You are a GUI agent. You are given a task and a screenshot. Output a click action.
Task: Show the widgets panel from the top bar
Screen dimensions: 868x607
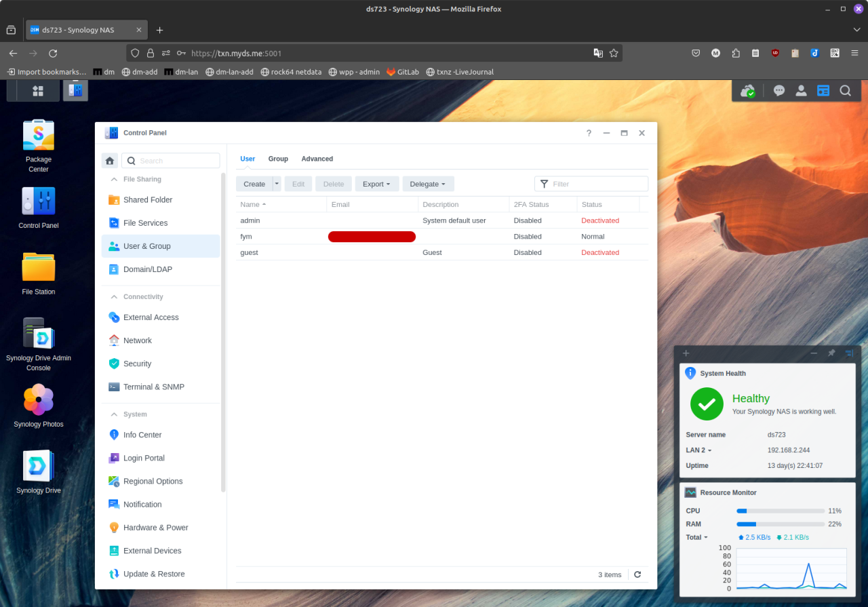pyautogui.click(x=823, y=90)
